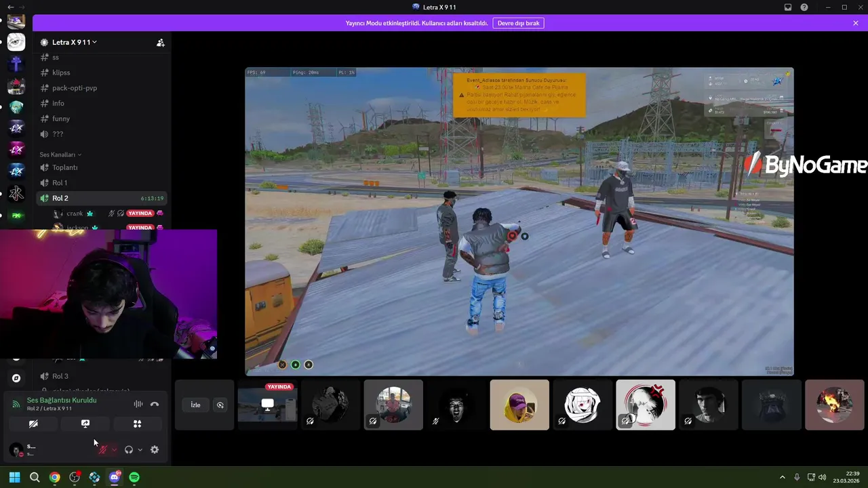Image resolution: width=868 pixels, height=488 pixels.
Task: Select participant tile with screaming face avatar
Action: point(456,405)
